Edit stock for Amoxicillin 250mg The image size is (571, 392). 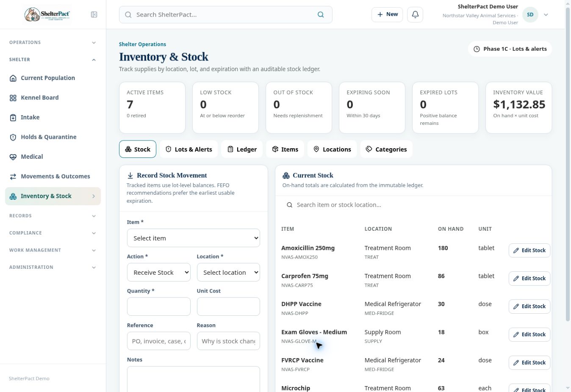coord(529,250)
